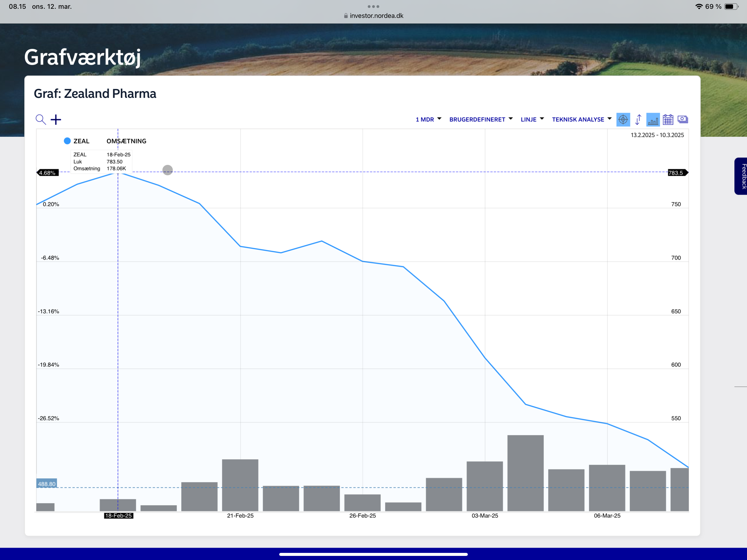Expand the BRUGERDEFINERET dropdown
Viewport: 747px width, 560px height.
pos(481,119)
